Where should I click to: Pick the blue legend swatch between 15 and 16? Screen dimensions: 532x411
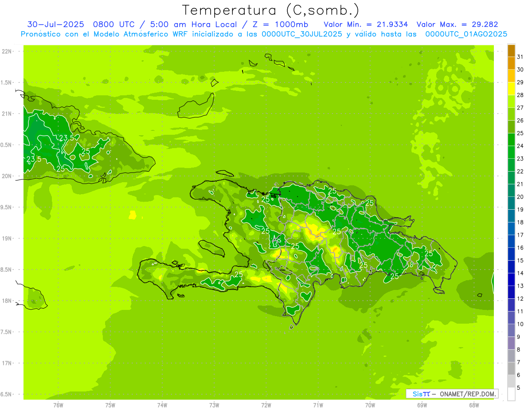coord(512,254)
